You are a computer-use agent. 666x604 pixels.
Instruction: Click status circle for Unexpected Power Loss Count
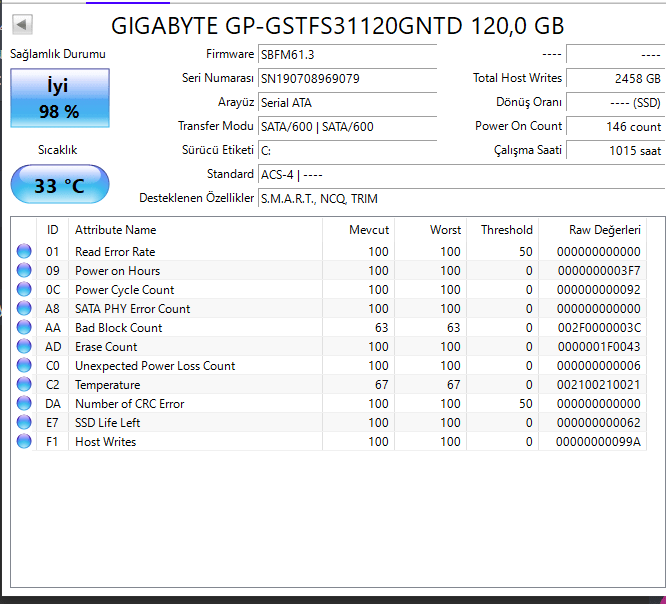click(x=24, y=365)
